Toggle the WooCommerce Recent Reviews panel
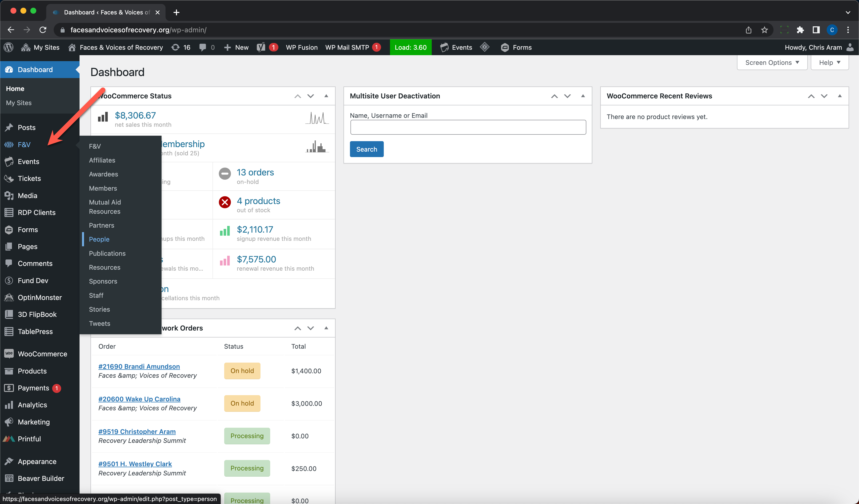This screenshot has width=859, height=504. click(x=840, y=96)
